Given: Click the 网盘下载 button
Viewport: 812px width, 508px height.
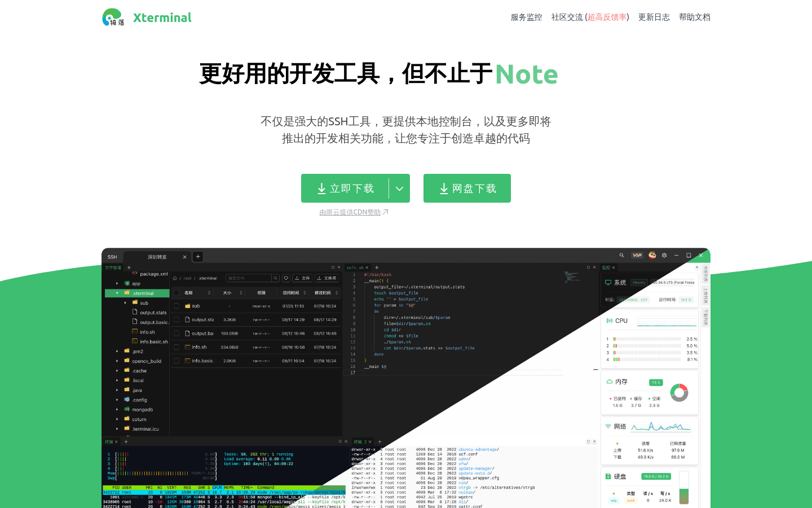Looking at the screenshot, I should click(x=467, y=189).
